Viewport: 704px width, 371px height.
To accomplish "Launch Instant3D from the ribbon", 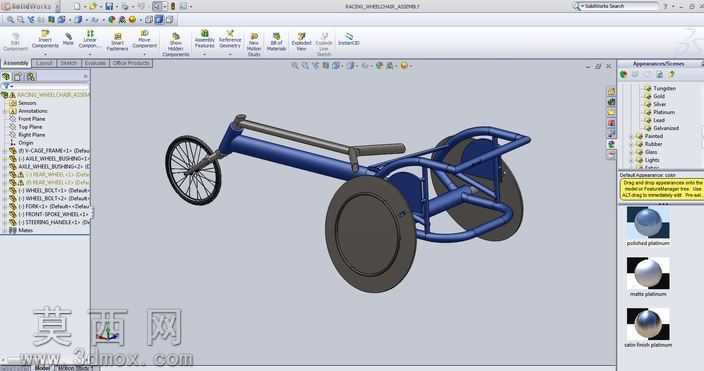I will [x=348, y=40].
